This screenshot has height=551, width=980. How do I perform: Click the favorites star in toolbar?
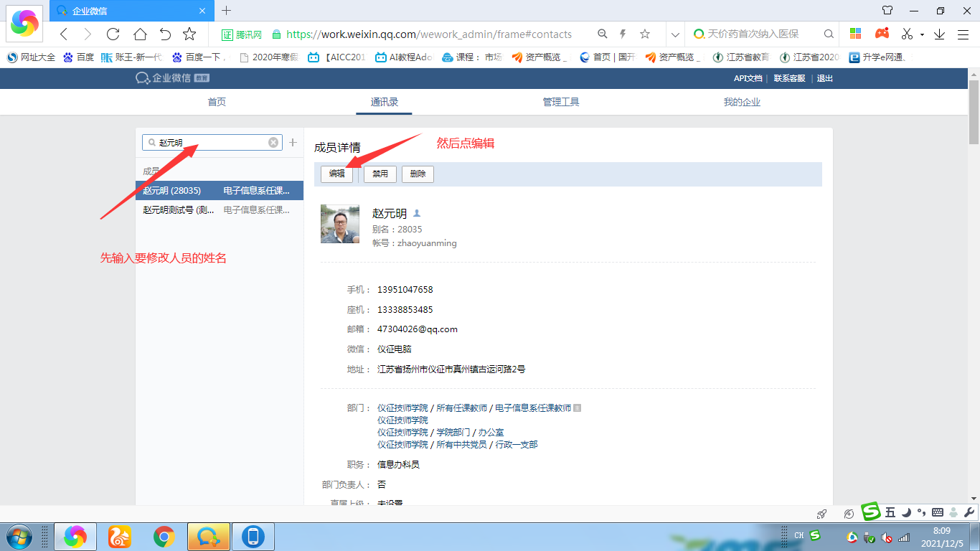click(189, 34)
